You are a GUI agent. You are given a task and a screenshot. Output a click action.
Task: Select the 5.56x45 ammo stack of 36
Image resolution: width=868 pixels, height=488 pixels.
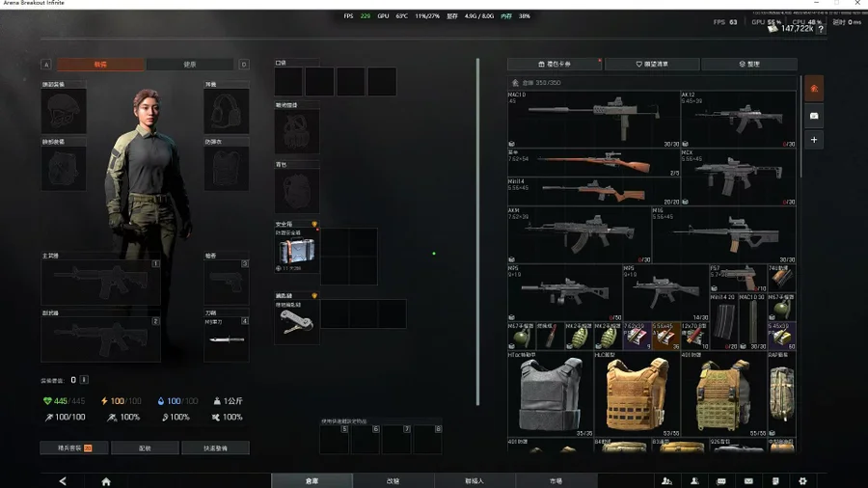[x=665, y=336]
